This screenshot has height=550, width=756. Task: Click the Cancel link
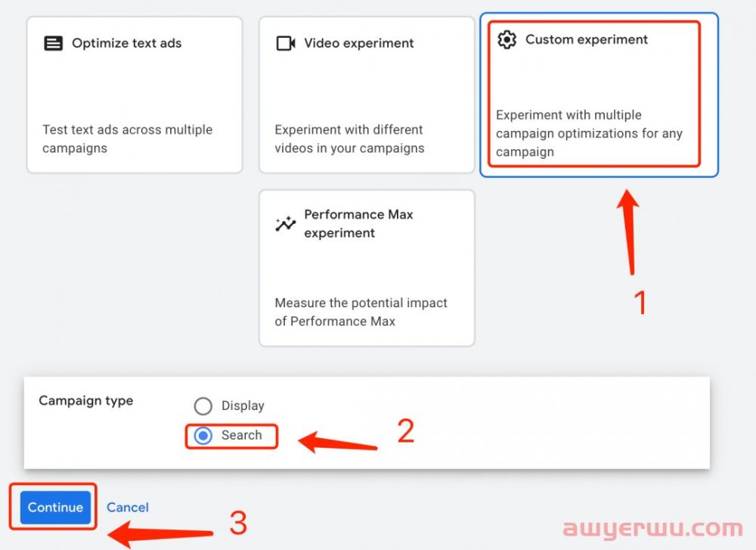(127, 507)
